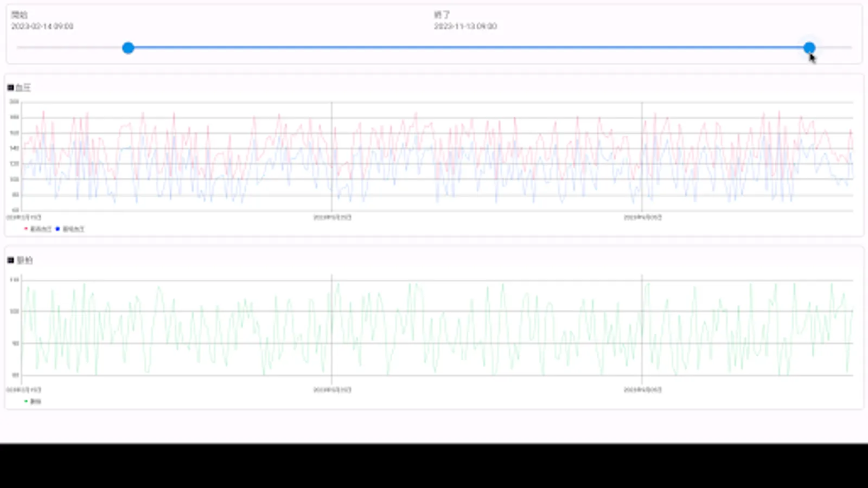868x488 pixels.
Task: Toggle the green pulse legend item
Action: tap(33, 401)
